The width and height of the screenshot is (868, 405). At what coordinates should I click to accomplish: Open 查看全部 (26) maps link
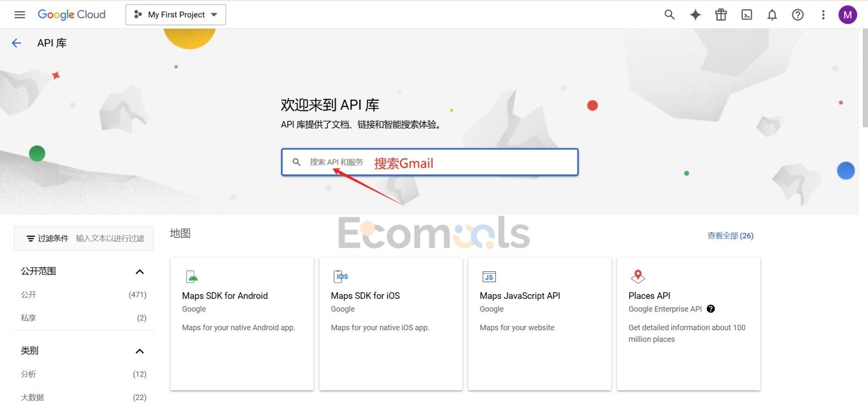(730, 235)
